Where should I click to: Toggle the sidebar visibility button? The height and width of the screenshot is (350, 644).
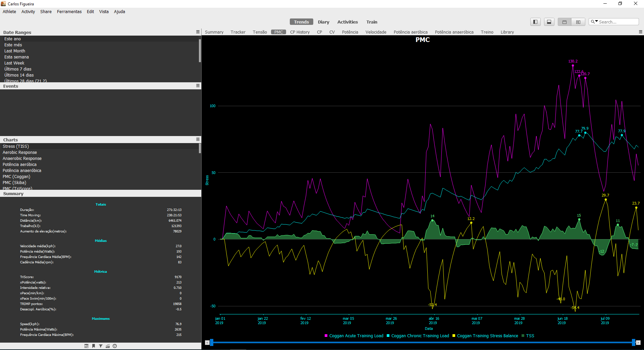[535, 22]
